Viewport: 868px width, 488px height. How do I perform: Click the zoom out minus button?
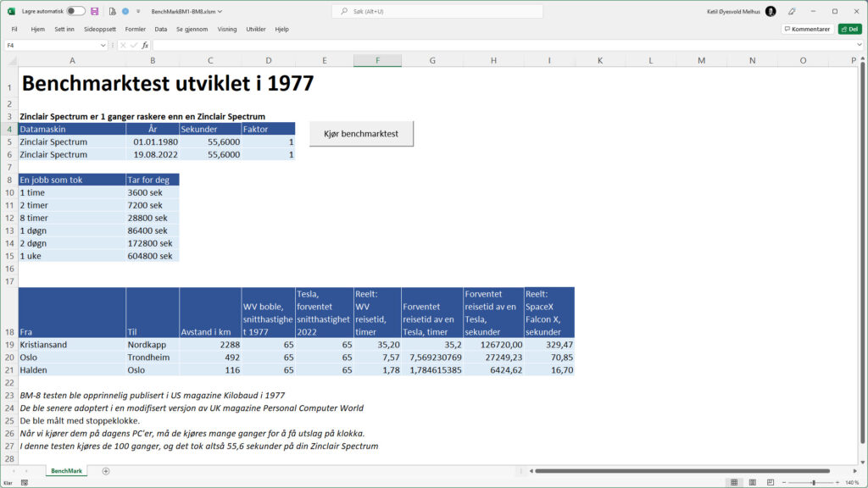click(784, 482)
